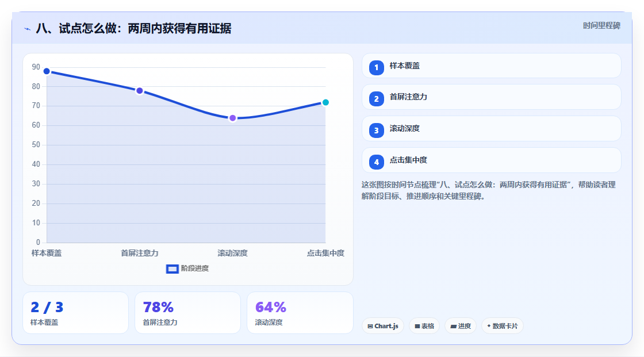Click the lightning icon beside the section title

[x=28, y=29]
